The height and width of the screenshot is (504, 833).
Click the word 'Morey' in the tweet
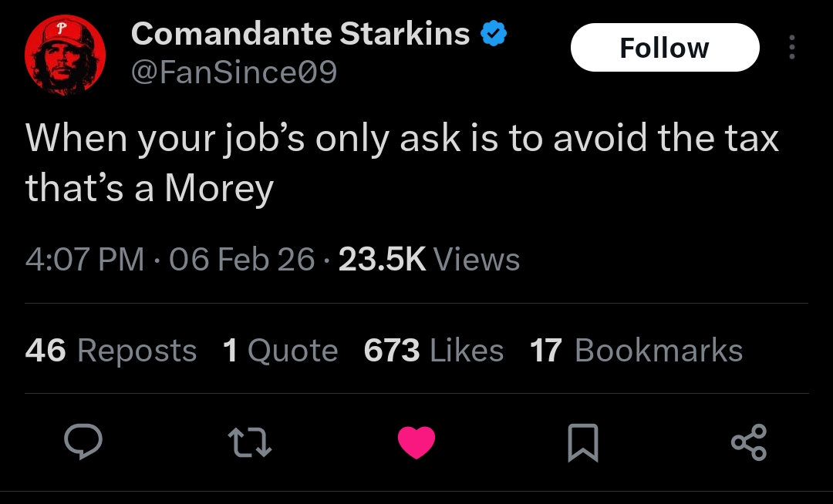click(219, 189)
